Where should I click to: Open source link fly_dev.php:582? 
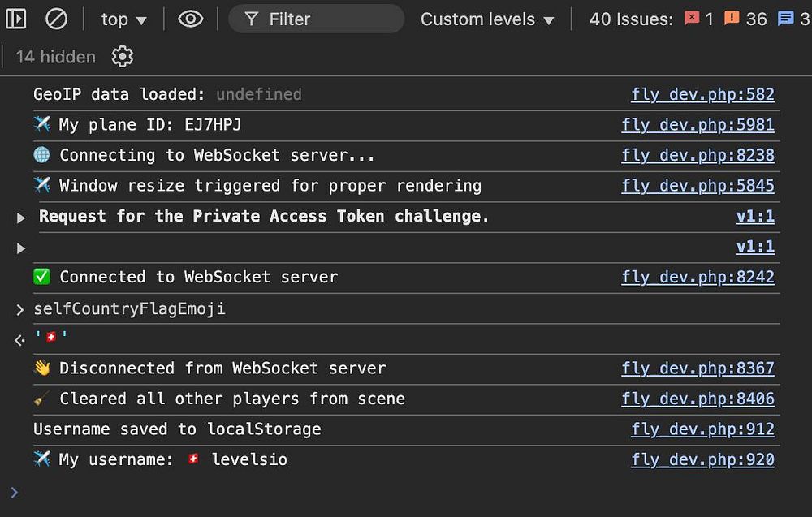702,94
